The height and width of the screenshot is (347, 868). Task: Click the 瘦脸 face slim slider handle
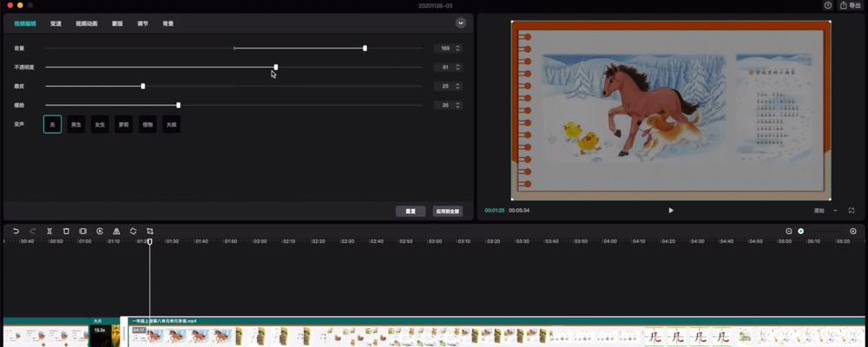tap(178, 105)
